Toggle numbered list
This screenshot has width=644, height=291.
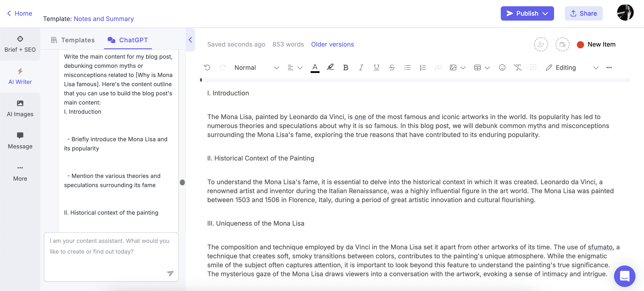point(422,68)
